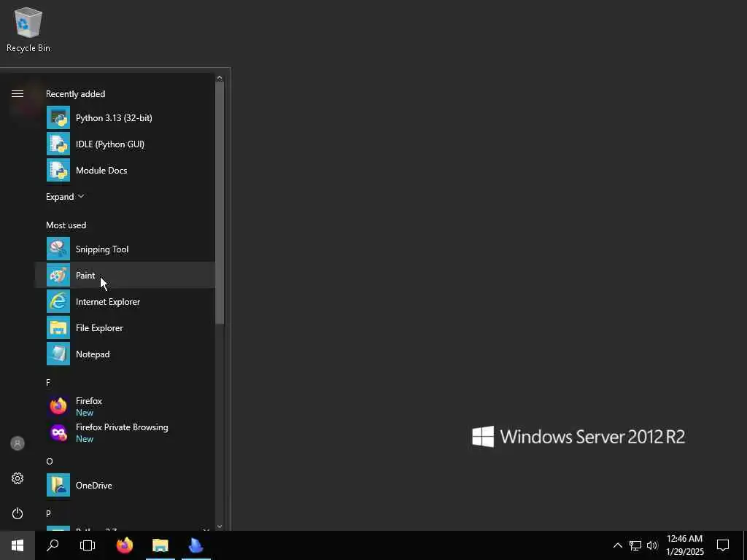Click the letter F section header
Viewport: 747px width, 560px height.
pyautogui.click(x=48, y=382)
